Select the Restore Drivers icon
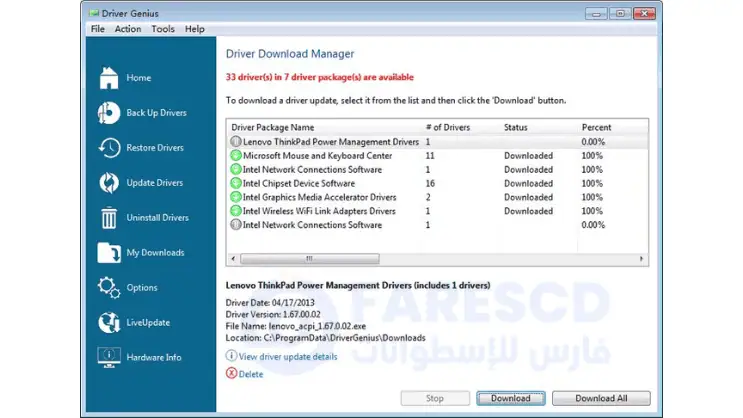Screen dimensions: 743x418 pos(108,148)
